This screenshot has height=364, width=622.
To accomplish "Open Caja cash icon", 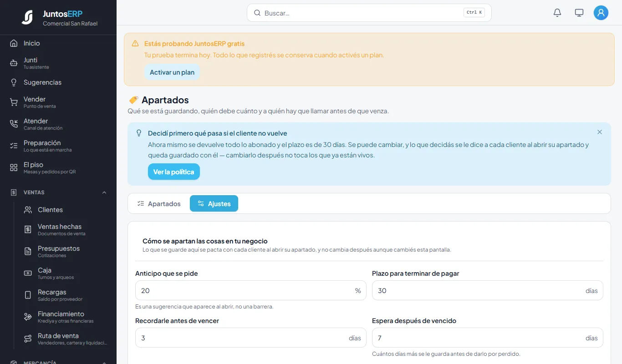I will click(x=28, y=273).
